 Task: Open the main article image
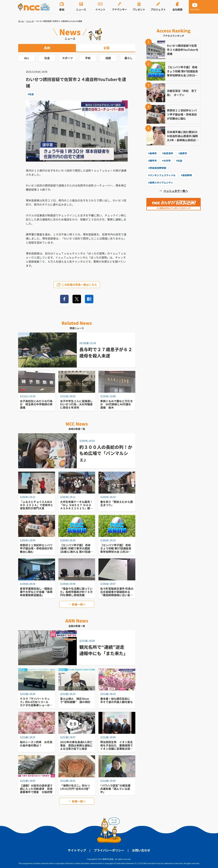tap(77, 131)
